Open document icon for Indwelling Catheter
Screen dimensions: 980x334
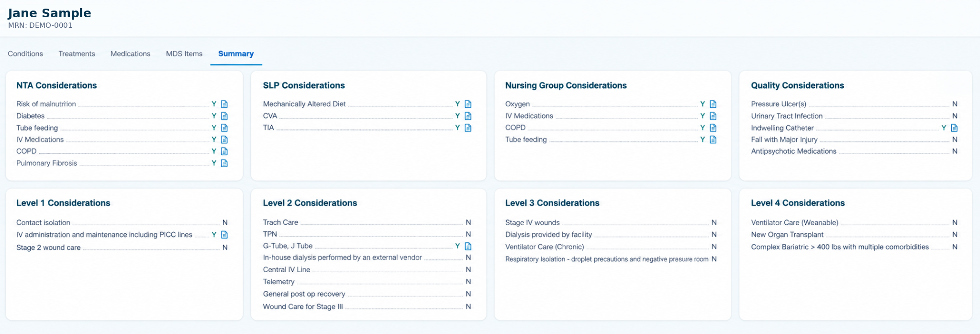[x=954, y=128]
